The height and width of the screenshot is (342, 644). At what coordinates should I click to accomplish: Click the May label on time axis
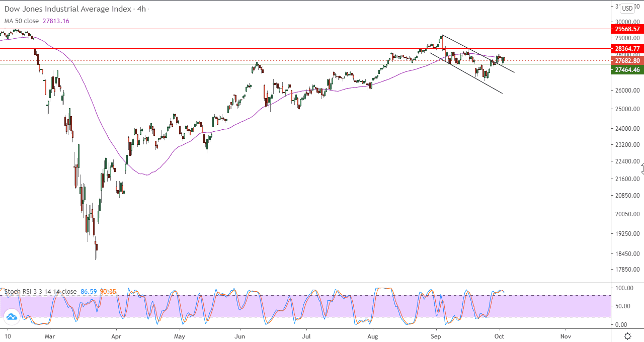(x=180, y=335)
